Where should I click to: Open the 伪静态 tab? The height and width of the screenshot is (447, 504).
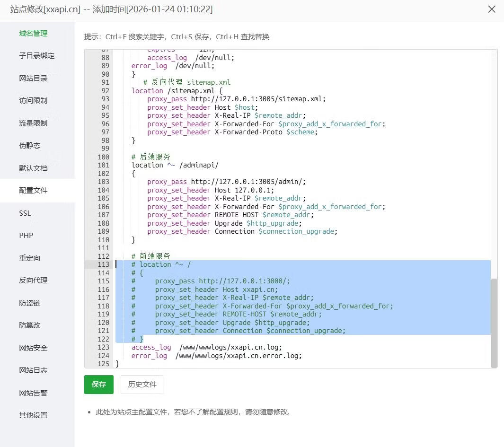tap(30, 146)
